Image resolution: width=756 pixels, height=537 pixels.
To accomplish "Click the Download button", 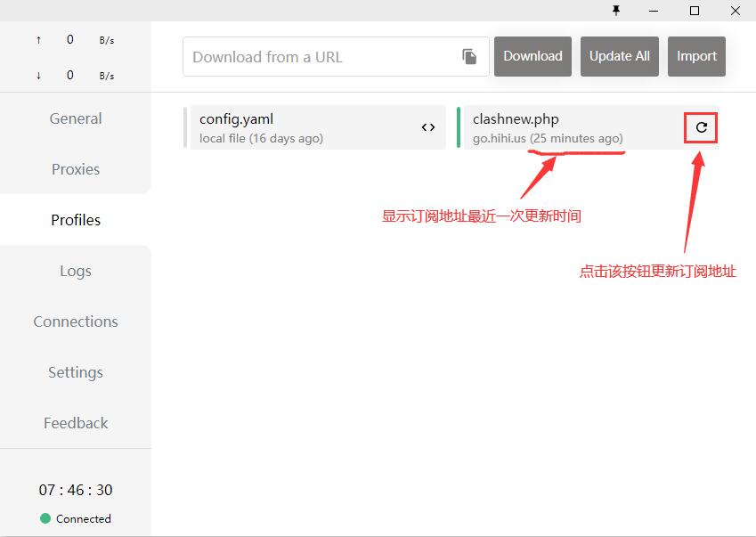I will point(532,56).
